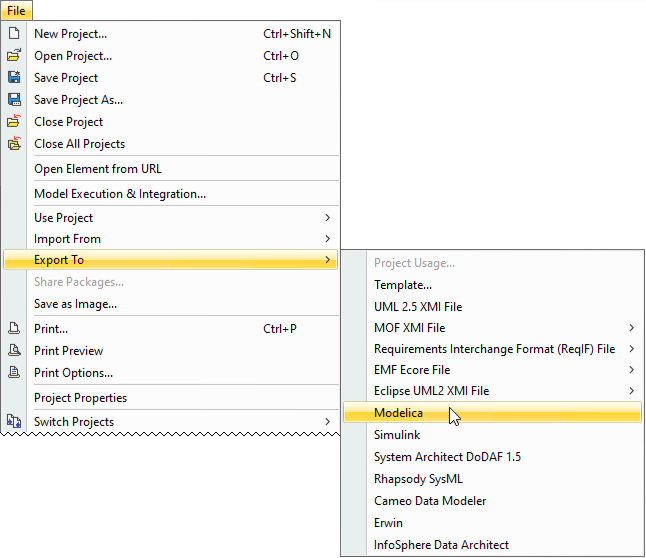The image size is (646, 558).
Task: Expand the MOF XMI File submenu arrow
Action: (x=631, y=327)
